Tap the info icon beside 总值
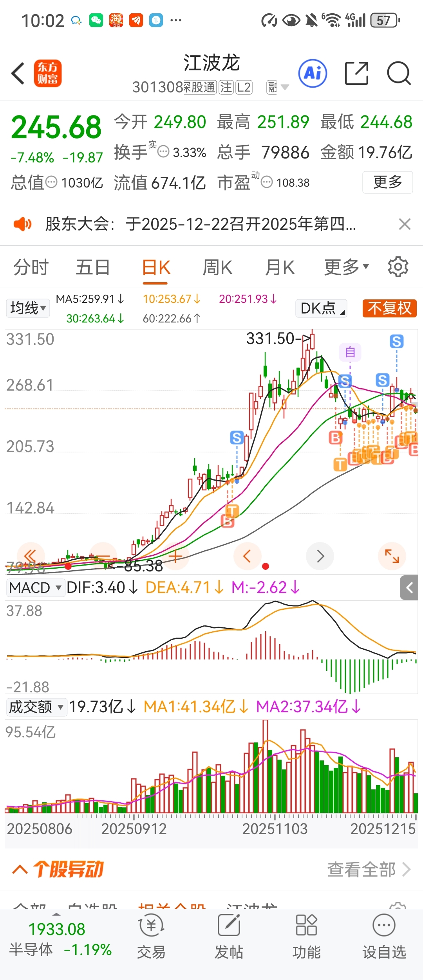 click(x=51, y=182)
